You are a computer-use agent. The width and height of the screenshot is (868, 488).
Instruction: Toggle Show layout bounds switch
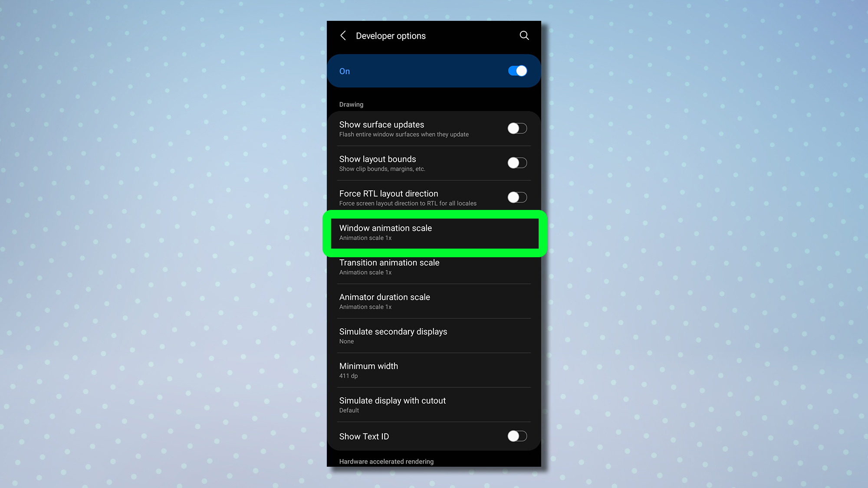[x=516, y=163]
